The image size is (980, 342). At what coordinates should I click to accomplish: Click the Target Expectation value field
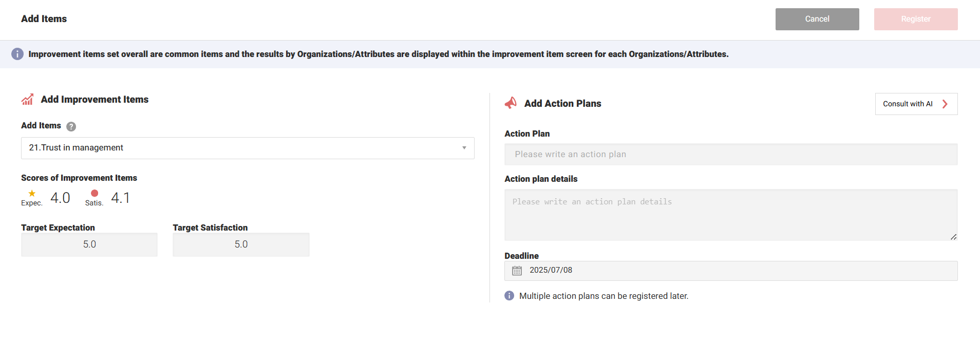[x=89, y=244]
